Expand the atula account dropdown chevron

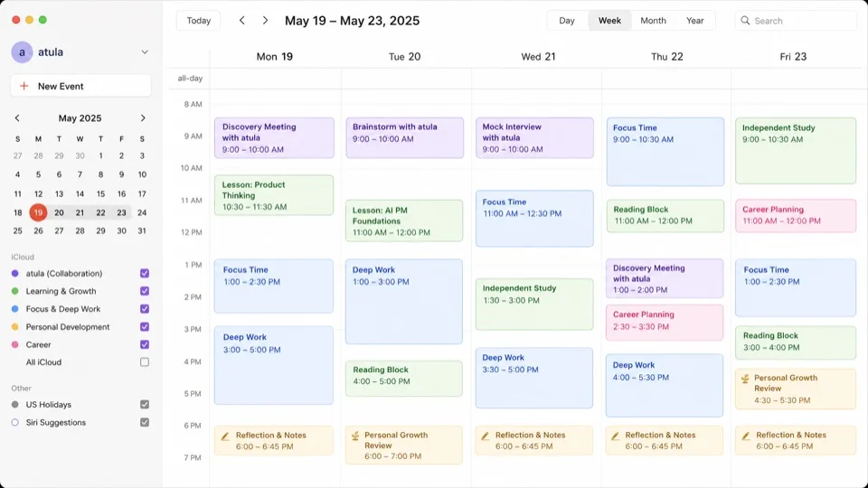[145, 52]
